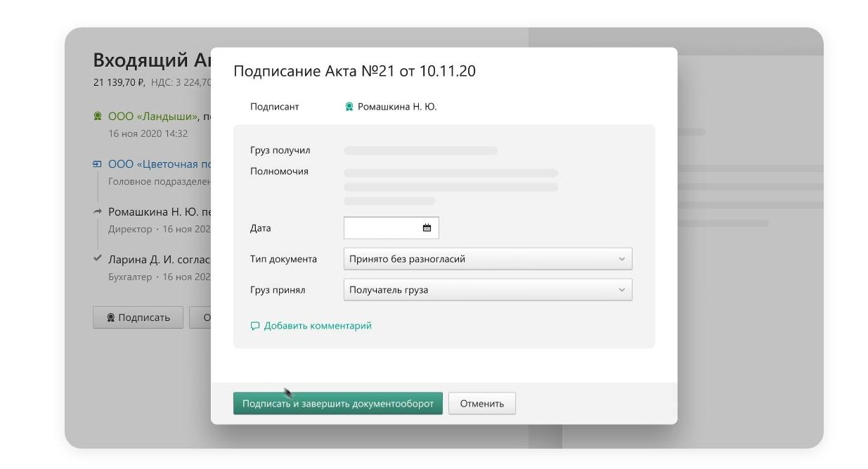Image resolution: width=868 pixels, height=469 pixels.
Task: Open the calendar icon in Дата field
Action: click(427, 227)
